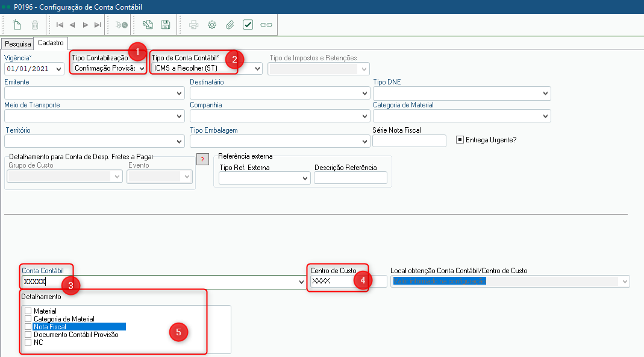This screenshot has width=644, height=357.
Task: Open the Categoria de Material dropdown at top
Action: (545, 116)
